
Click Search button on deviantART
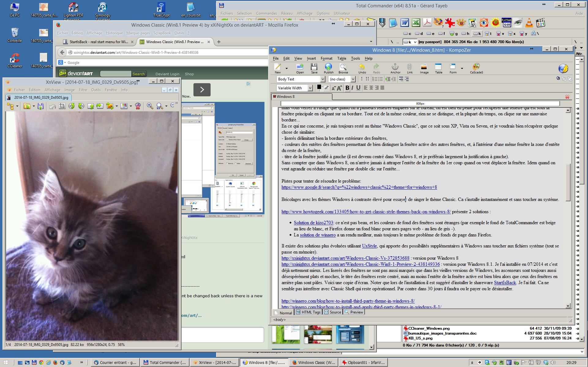139,74
